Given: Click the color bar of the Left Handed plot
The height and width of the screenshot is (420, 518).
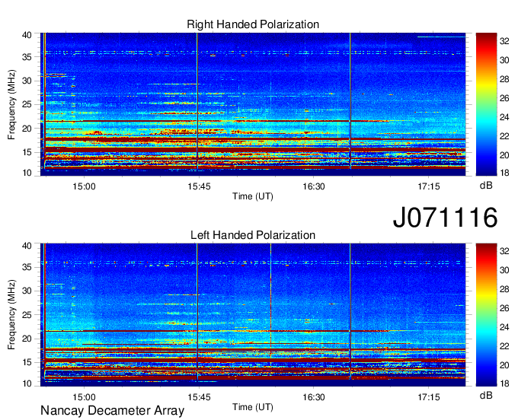Looking at the screenshot, I should point(486,315).
